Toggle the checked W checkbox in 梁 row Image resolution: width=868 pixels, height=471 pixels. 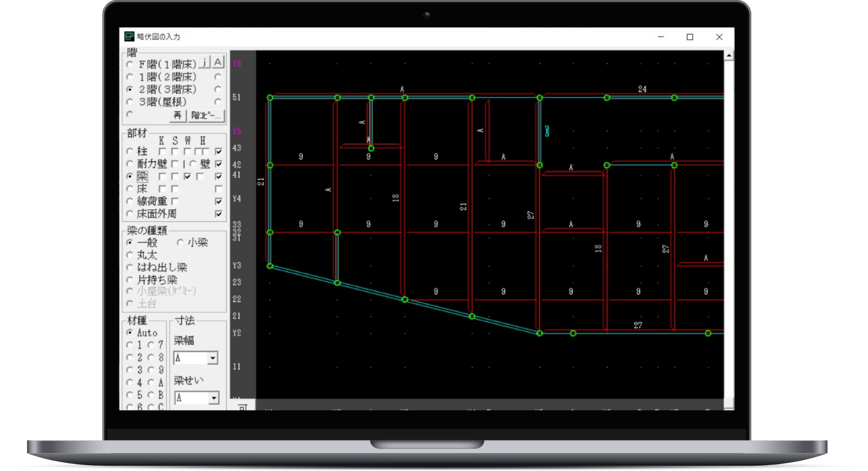[x=188, y=176]
